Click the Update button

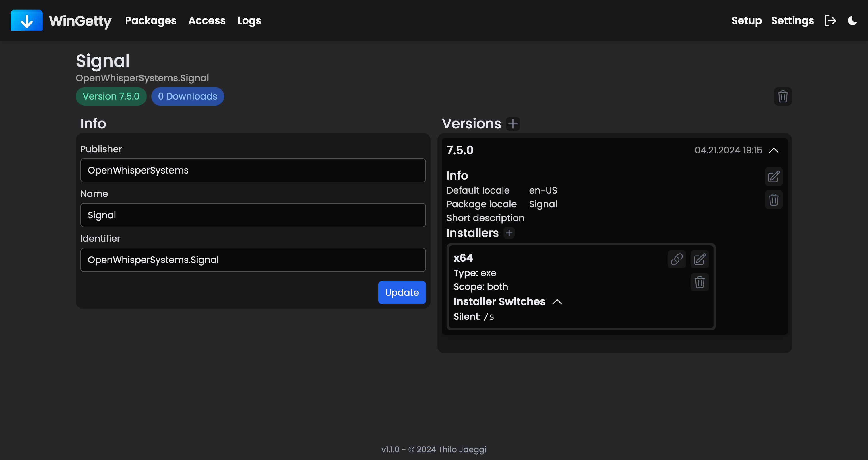click(x=402, y=292)
